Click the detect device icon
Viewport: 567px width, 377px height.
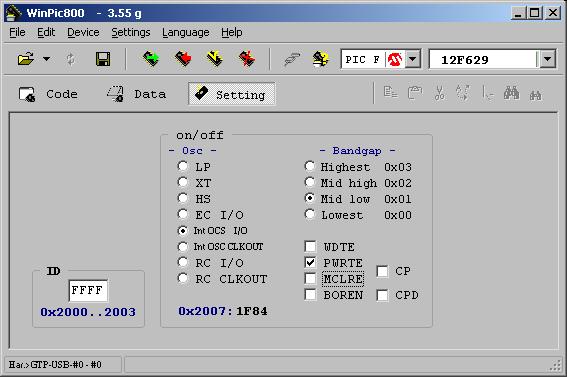(320, 59)
